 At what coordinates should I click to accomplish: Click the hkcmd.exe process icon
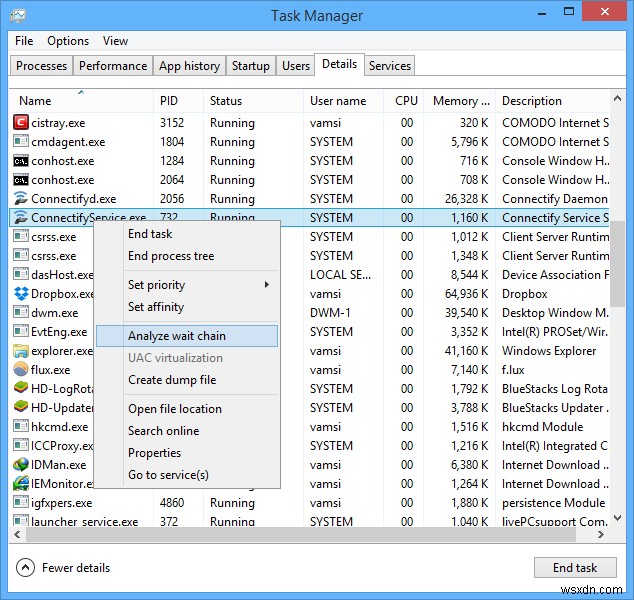[x=21, y=426]
